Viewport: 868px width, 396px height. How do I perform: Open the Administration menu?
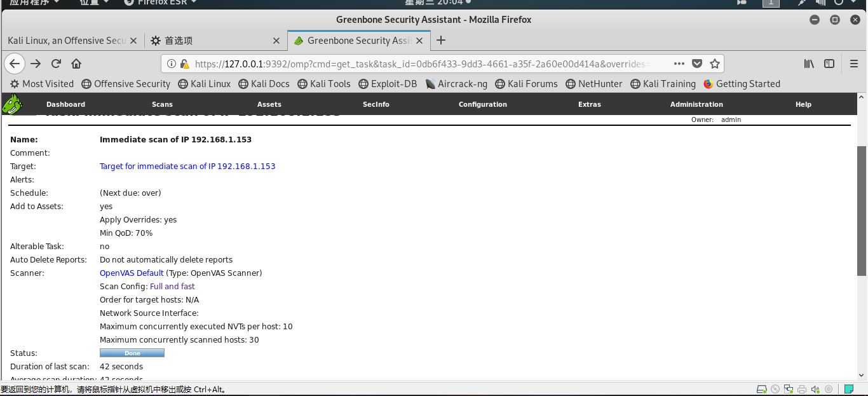(696, 104)
